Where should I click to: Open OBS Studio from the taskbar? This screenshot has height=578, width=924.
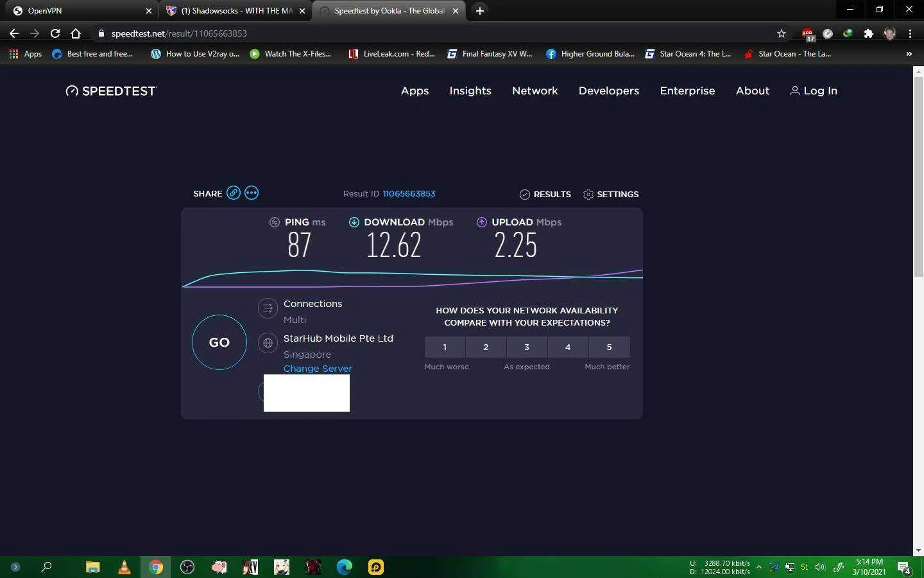[x=187, y=567]
